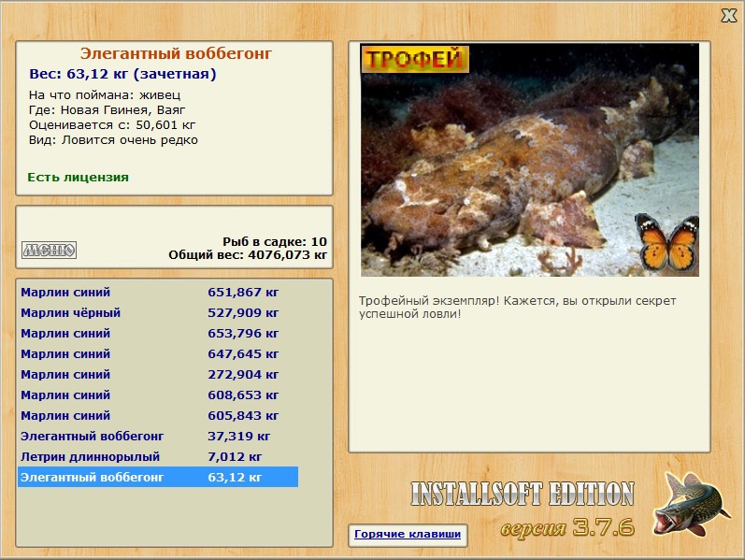Close the fish info window with X
Viewport: 745px width, 560px height.
coord(728,16)
